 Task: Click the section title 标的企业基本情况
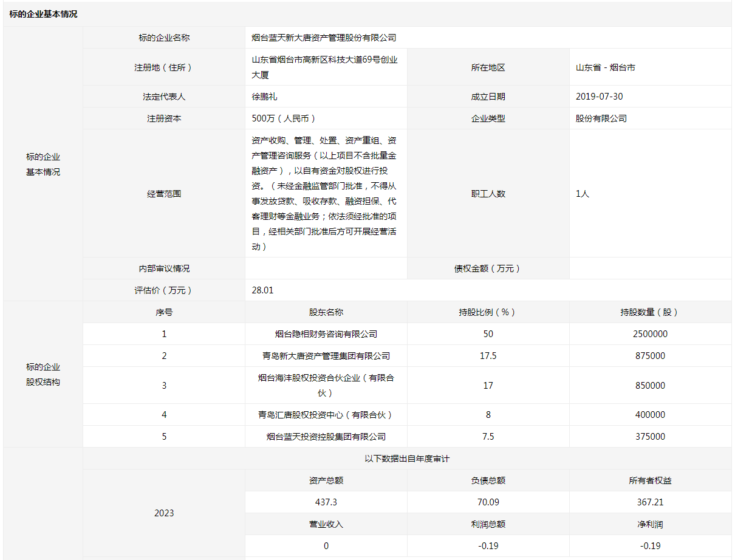point(43,14)
